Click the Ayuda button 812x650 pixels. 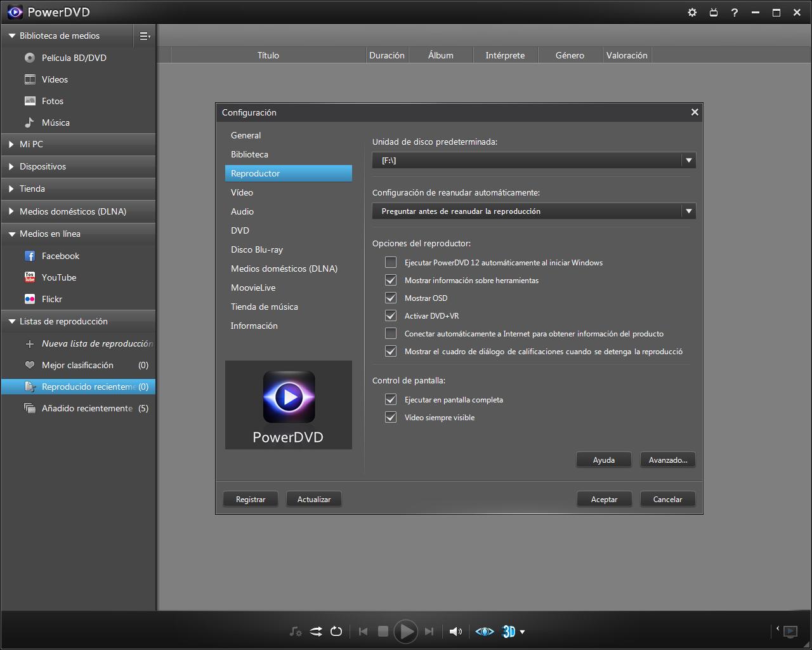point(604,460)
